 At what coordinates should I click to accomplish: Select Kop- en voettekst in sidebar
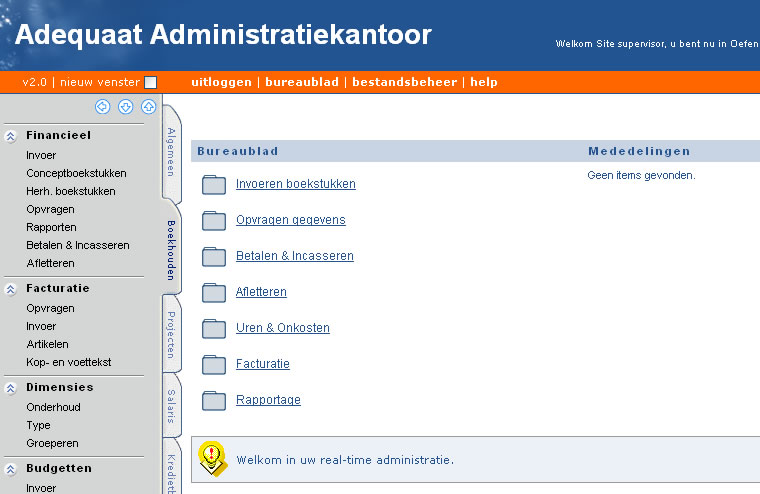click(x=69, y=362)
